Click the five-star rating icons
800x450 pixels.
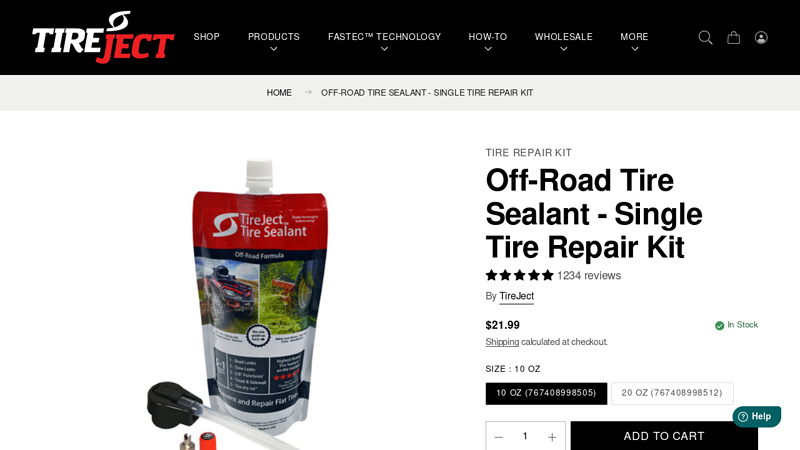(x=519, y=276)
